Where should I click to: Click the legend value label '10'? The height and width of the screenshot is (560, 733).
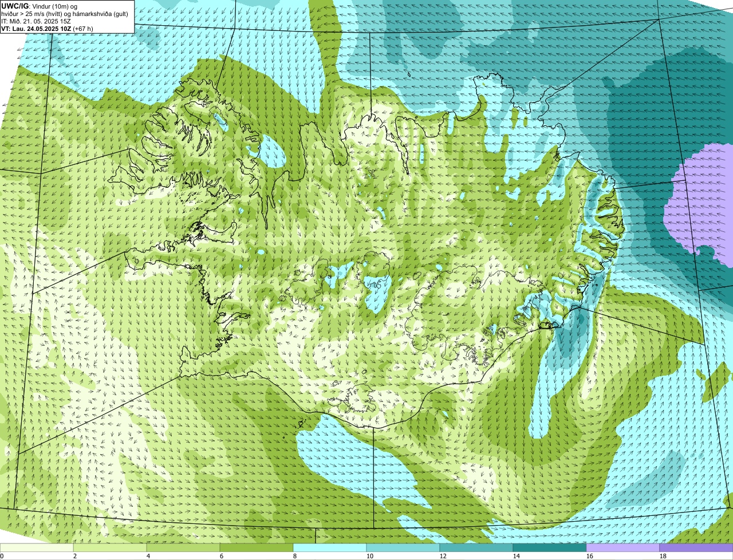(x=370, y=556)
